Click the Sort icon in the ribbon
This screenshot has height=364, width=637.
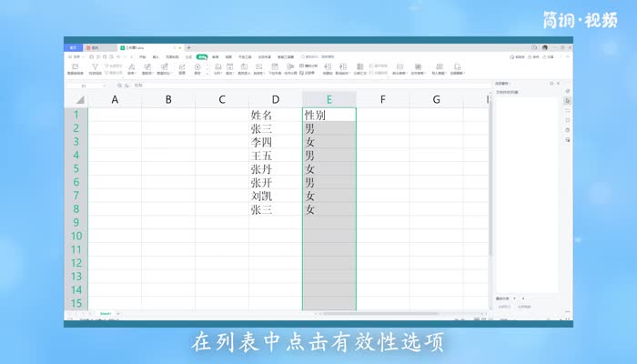(131, 68)
